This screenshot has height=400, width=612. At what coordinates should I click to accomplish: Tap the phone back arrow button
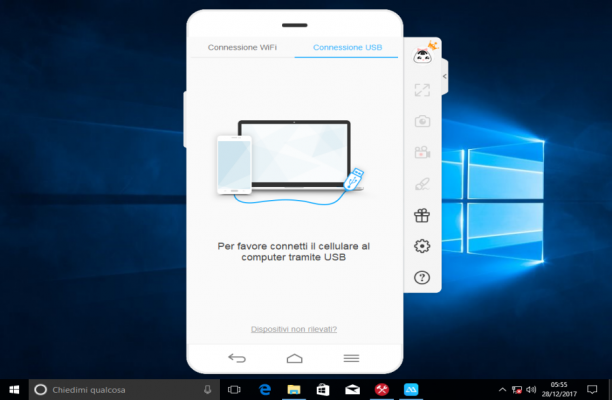(x=237, y=358)
